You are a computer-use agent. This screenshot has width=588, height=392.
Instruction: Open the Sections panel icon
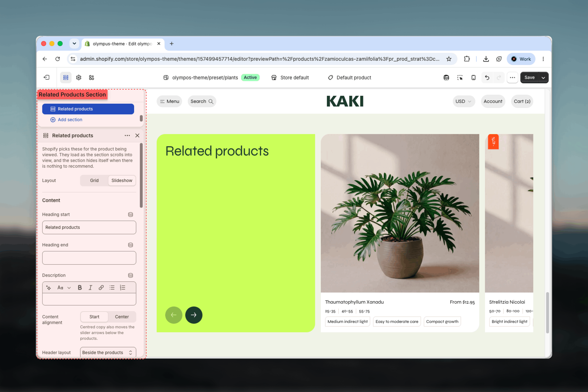tap(66, 77)
